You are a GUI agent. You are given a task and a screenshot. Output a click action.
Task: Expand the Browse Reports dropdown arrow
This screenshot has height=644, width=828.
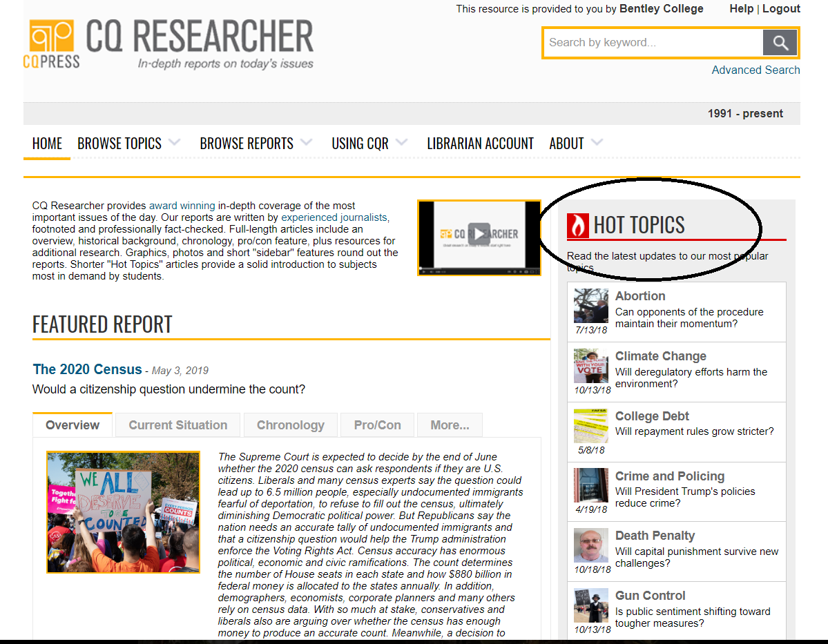[307, 142]
